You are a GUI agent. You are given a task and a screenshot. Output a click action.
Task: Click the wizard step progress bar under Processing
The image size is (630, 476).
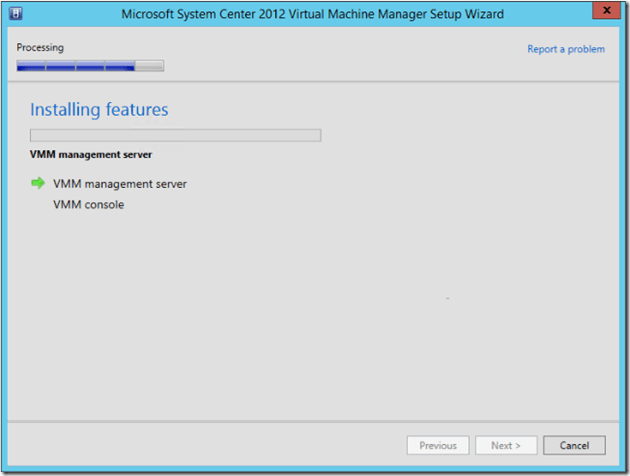click(x=90, y=66)
